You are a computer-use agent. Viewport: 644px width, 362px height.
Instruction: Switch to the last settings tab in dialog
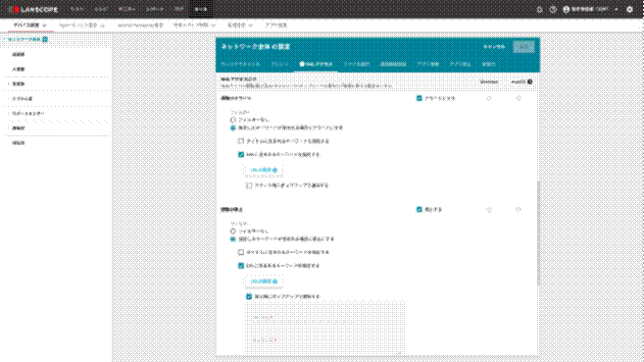[x=489, y=64]
